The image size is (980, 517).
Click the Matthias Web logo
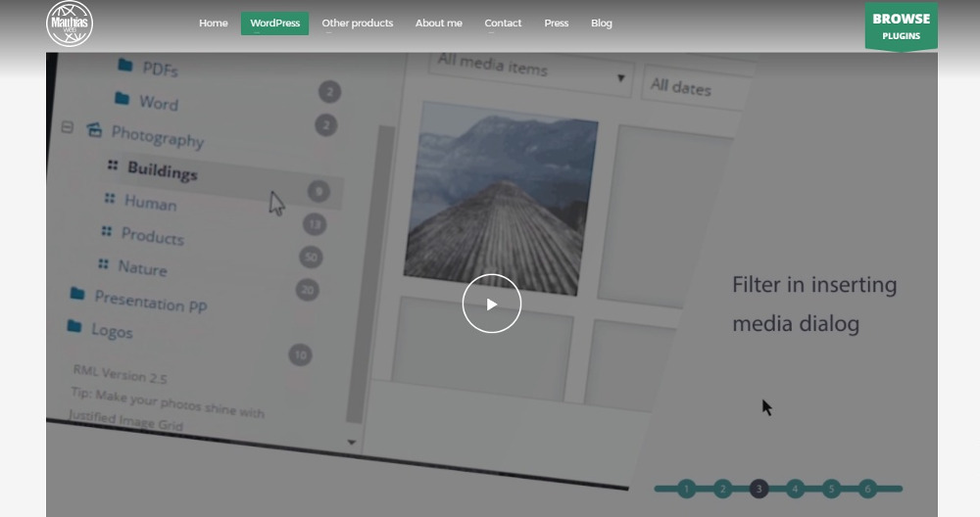coord(70,23)
